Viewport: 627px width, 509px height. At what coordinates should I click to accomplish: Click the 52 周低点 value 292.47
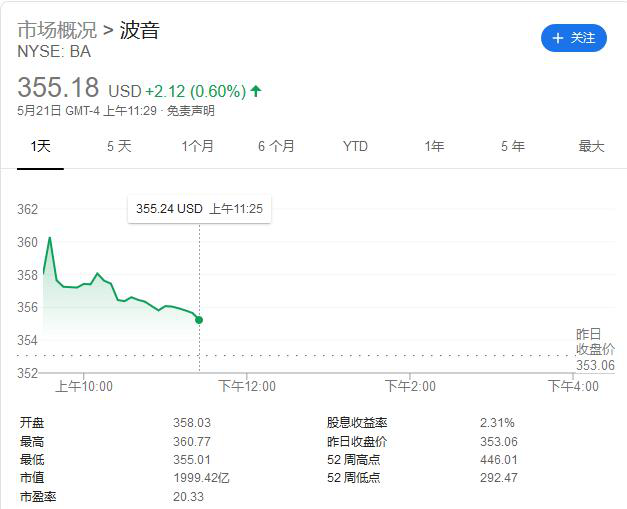(x=499, y=478)
